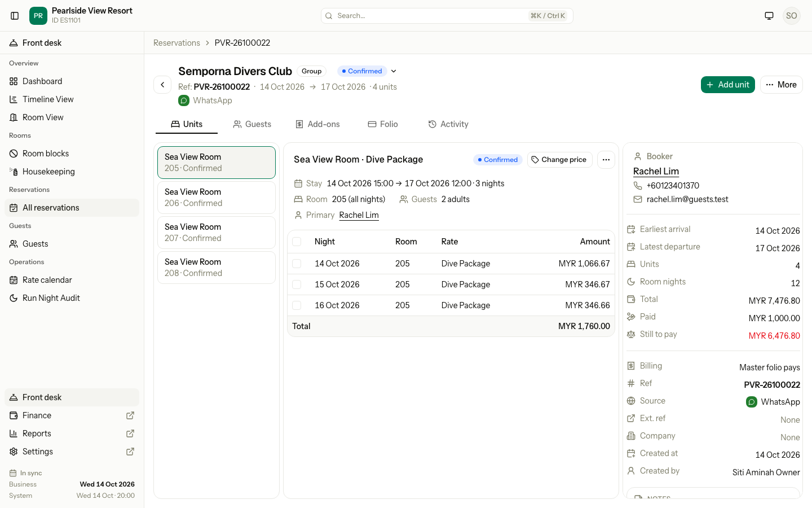Select Sea View Room 208 unit
This screenshot has height=508, width=812.
[x=217, y=268]
